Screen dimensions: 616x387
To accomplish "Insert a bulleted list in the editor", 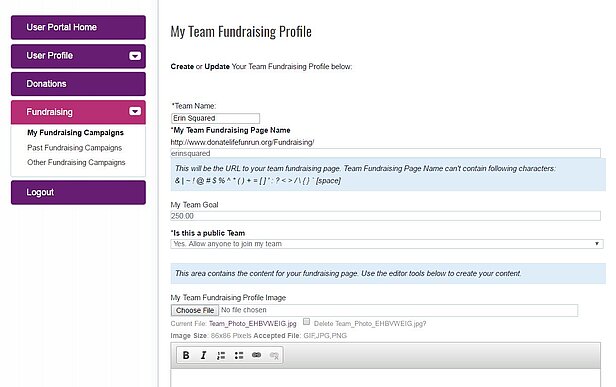I will pyautogui.click(x=239, y=355).
